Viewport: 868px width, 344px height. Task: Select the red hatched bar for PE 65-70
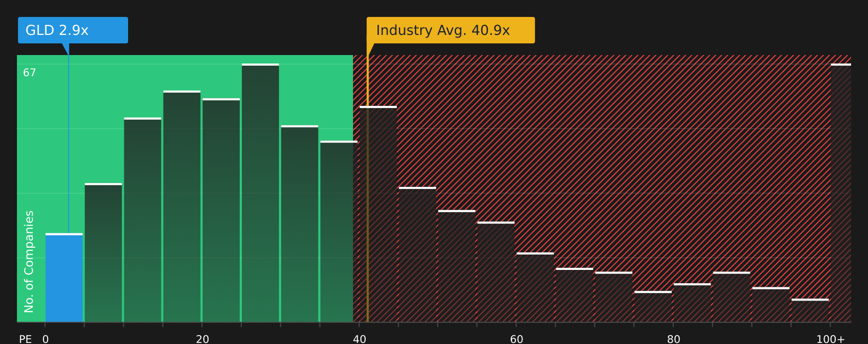[x=574, y=295]
